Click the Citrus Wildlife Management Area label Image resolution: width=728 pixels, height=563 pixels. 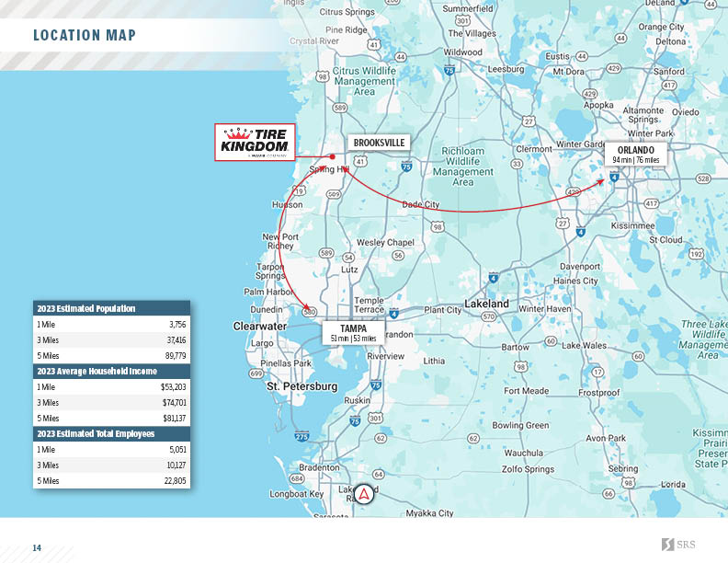pyautogui.click(x=365, y=81)
